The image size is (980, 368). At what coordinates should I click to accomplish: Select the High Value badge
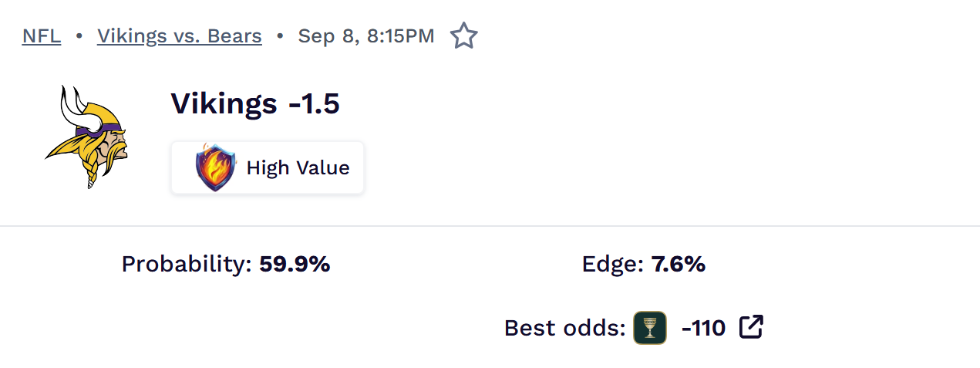[x=268, y=167]
